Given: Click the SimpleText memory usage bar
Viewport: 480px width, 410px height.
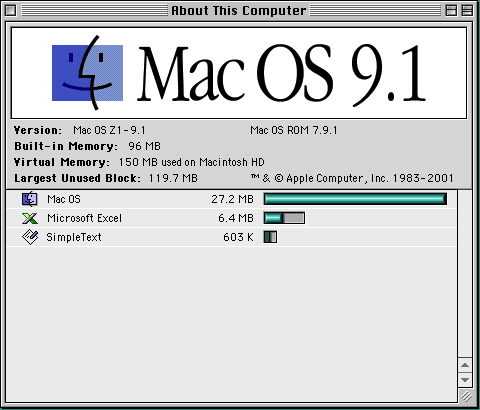Looking at the screenshot, I should pyautogui.click(x=270, y=237).
